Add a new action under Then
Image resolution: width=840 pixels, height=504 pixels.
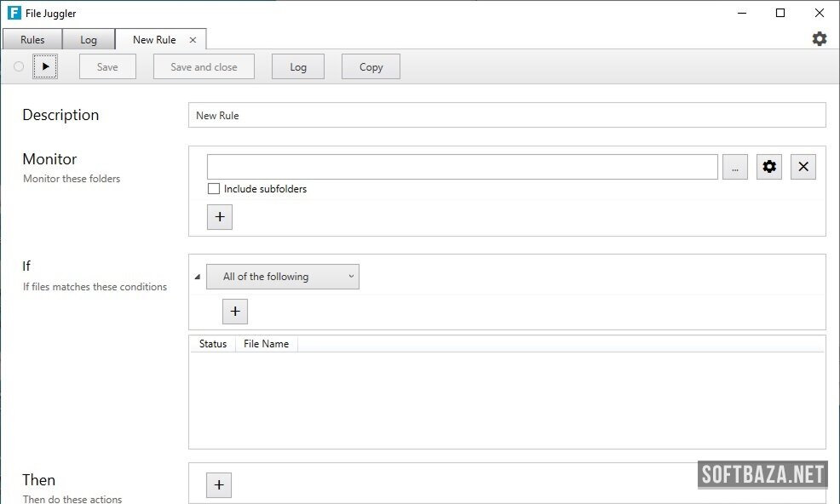(219, 484)
